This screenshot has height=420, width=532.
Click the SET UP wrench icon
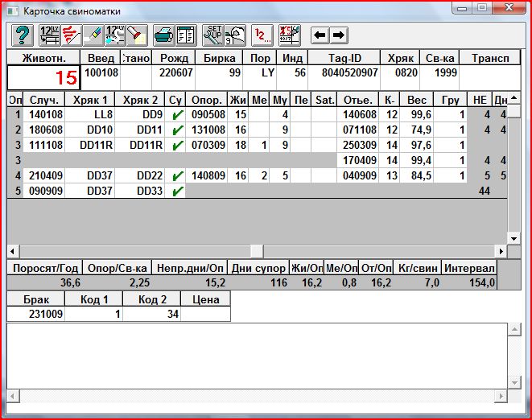[x=213, y=35]
